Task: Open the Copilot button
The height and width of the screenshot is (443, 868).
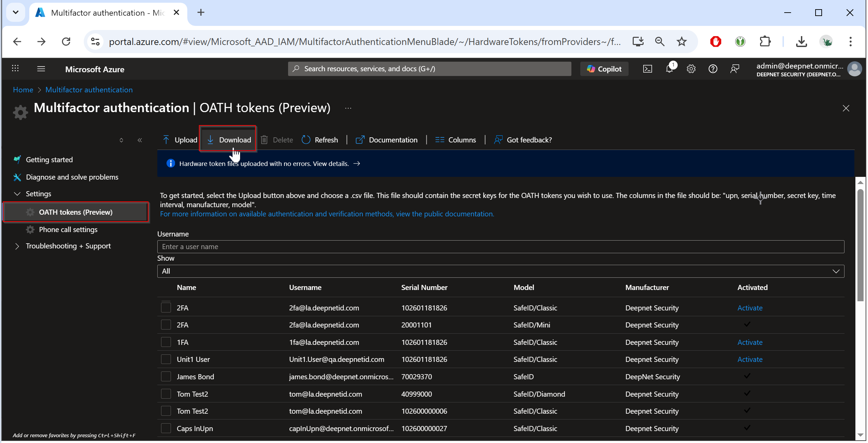Action: coord(604,69)
